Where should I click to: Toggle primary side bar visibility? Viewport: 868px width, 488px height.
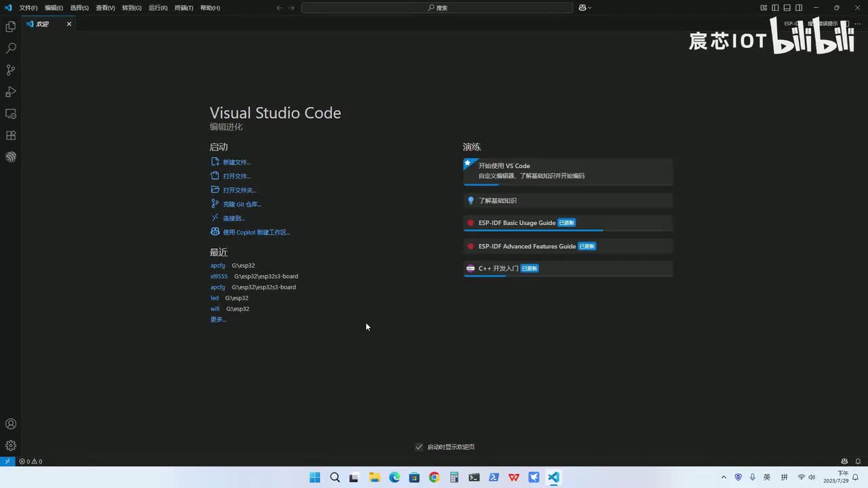click(775, 8)
